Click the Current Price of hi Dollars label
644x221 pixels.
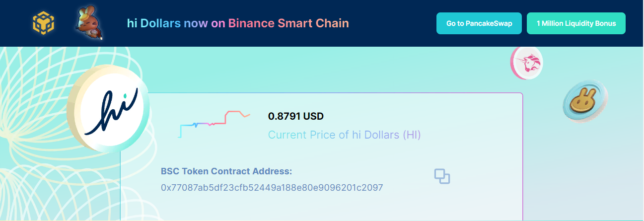pos(344,135)
